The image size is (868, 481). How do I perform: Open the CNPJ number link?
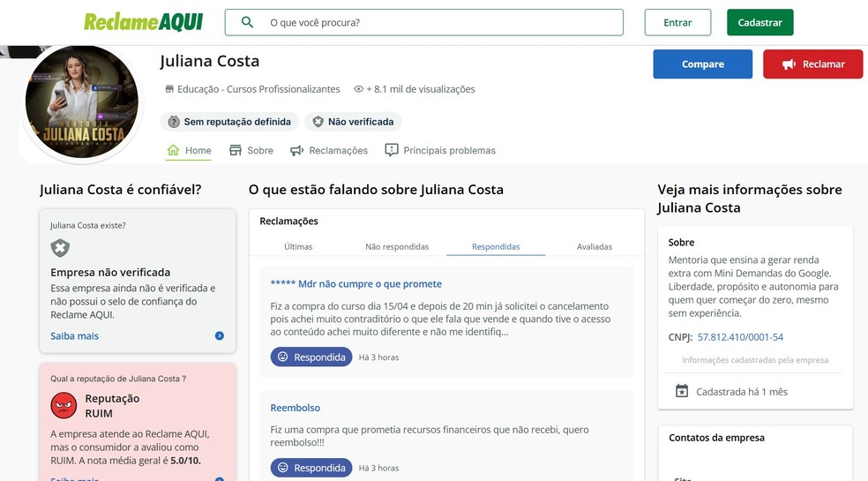click(x=740, y=337)
